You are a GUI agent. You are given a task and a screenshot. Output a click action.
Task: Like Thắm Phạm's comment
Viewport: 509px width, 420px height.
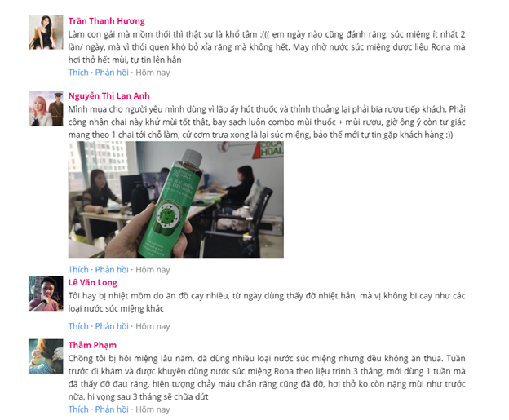[x=78, y=409]
